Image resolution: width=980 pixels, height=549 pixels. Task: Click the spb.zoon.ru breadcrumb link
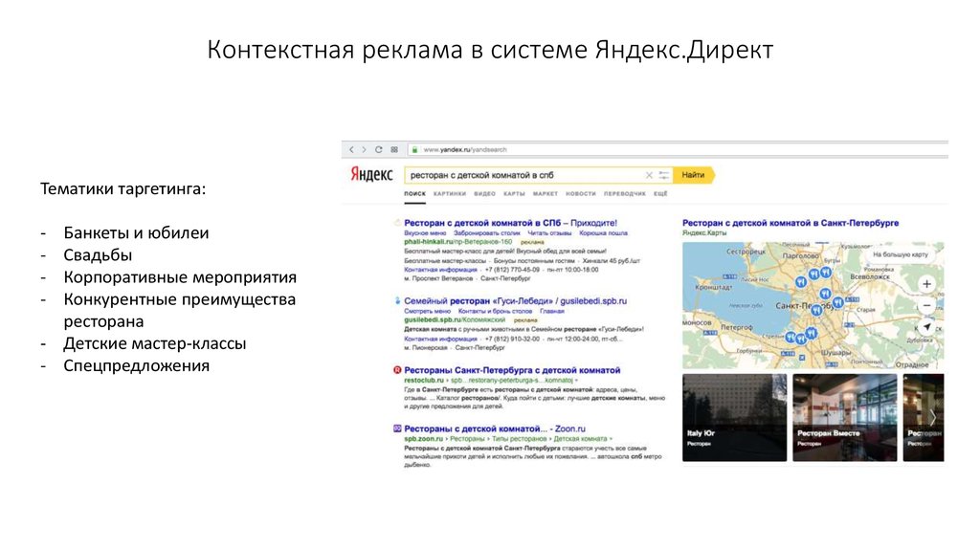tap(423, 438)
